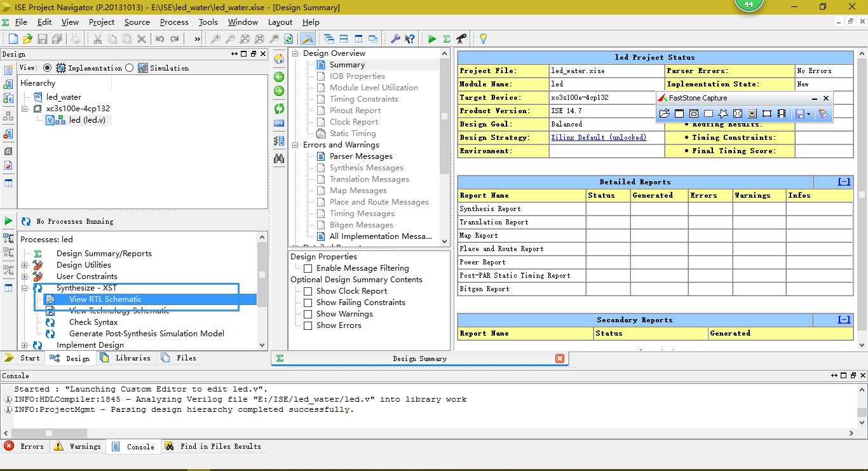
Task: Float the Design panel
Action: pyautogui.click(x=254, y=55)
